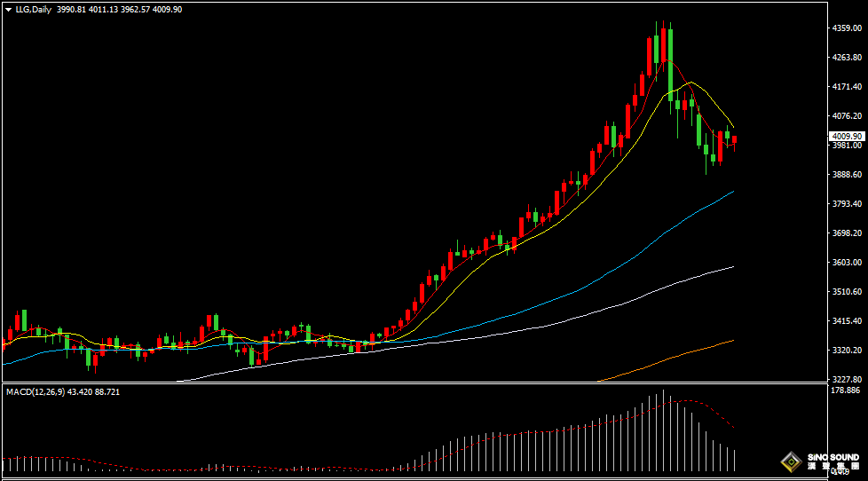The width and height of the screenshot is (868, 481).
Task: Click the 4359.00 price axis label
Action: 846,28
